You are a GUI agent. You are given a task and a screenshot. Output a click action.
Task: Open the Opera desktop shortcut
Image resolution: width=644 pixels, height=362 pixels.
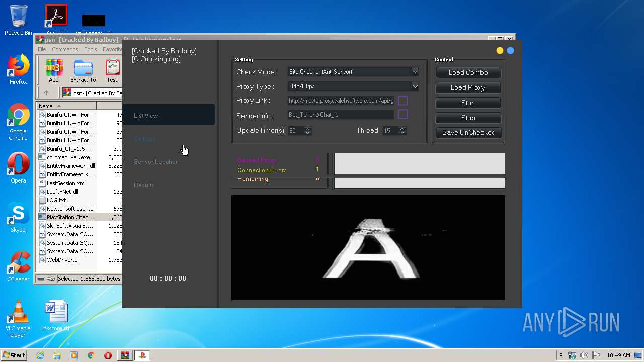tap(18, 167)
